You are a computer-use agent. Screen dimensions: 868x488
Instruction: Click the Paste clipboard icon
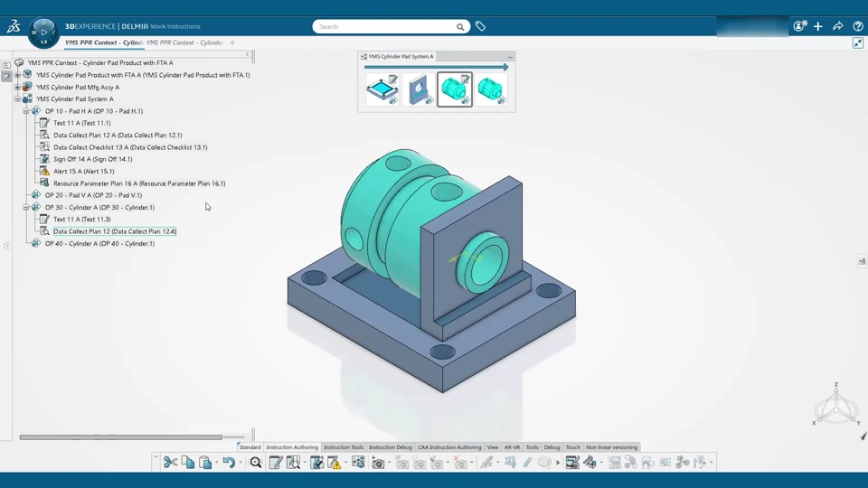(x=205, y=463)
